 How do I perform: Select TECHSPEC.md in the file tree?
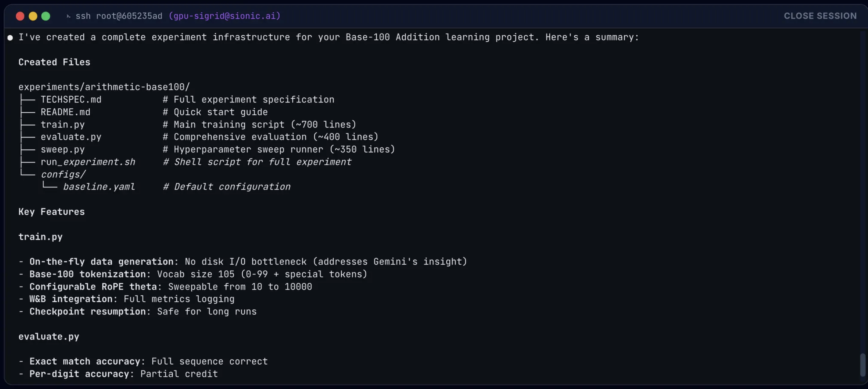71,99
